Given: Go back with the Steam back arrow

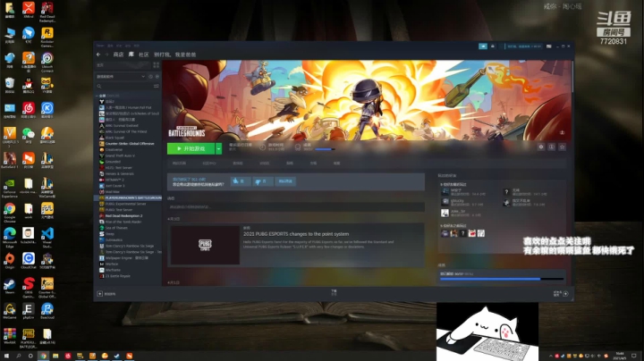Looking at the screenshot, I should (x=98, y=55).
